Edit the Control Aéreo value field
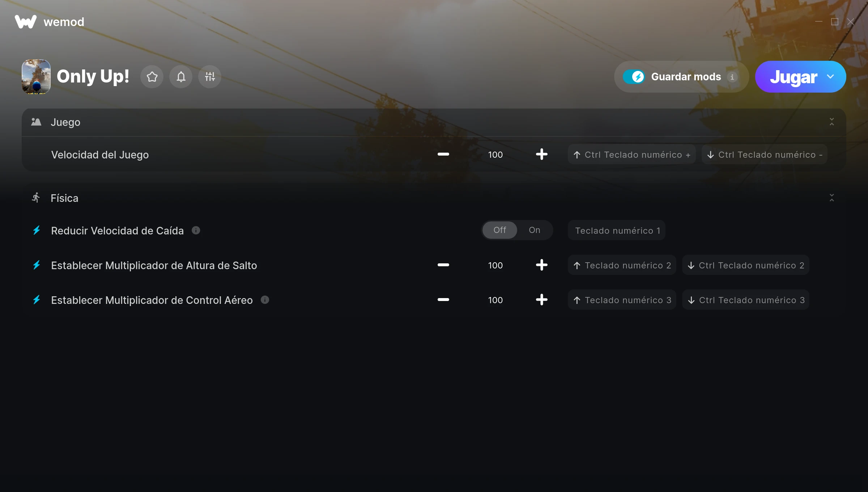Screen dimensions: 868x492 [495, 300]
